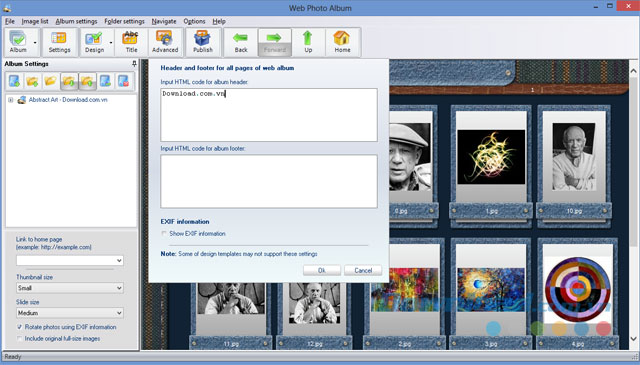640x365 pixels.
Task: Toggle Include original full-size images
Action: (x=19, y=338)
